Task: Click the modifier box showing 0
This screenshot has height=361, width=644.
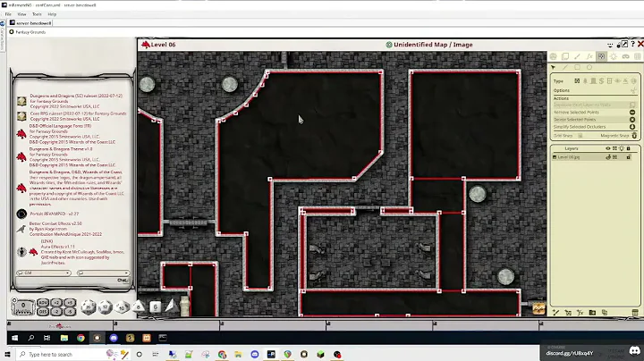Action: coord(23,306)
